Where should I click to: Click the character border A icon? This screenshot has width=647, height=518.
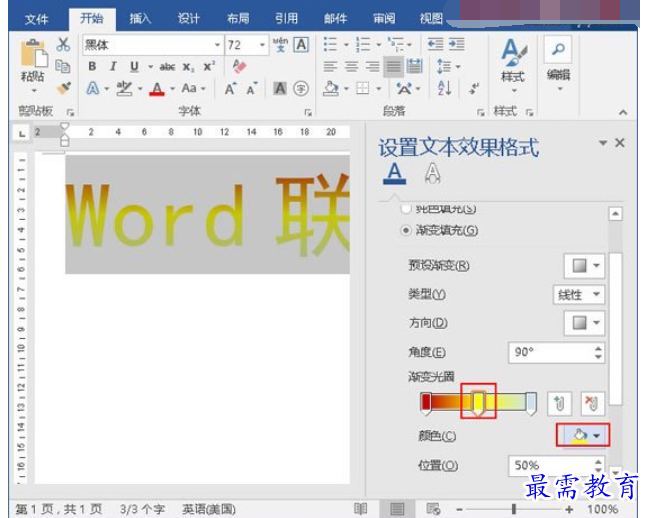click(x=301, y=45)
